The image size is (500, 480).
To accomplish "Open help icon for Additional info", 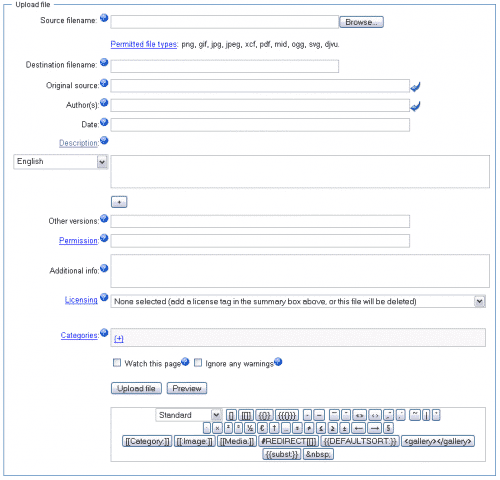I will 104,268.
